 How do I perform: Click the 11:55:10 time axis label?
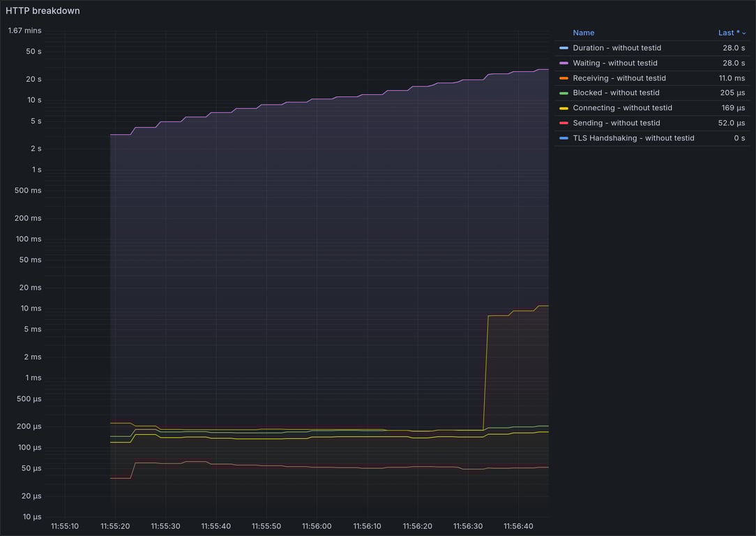[x=65, y=526]
